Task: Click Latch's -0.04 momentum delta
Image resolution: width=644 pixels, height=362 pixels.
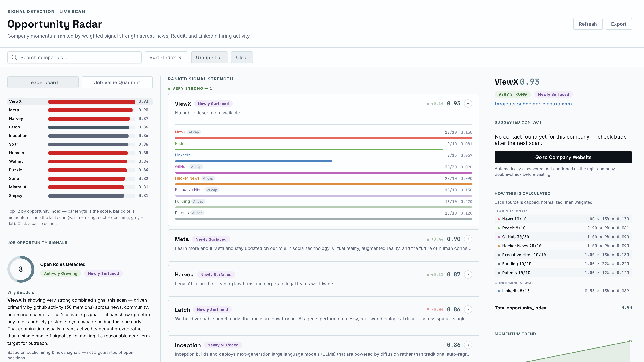Action: (435, 310)
